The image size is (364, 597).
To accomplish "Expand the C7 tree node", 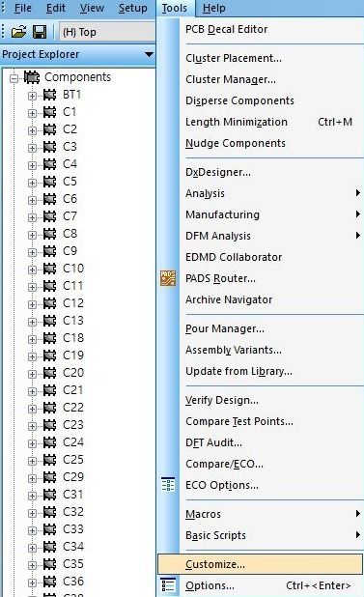I will pyautogui.click(x=32, y=217).
